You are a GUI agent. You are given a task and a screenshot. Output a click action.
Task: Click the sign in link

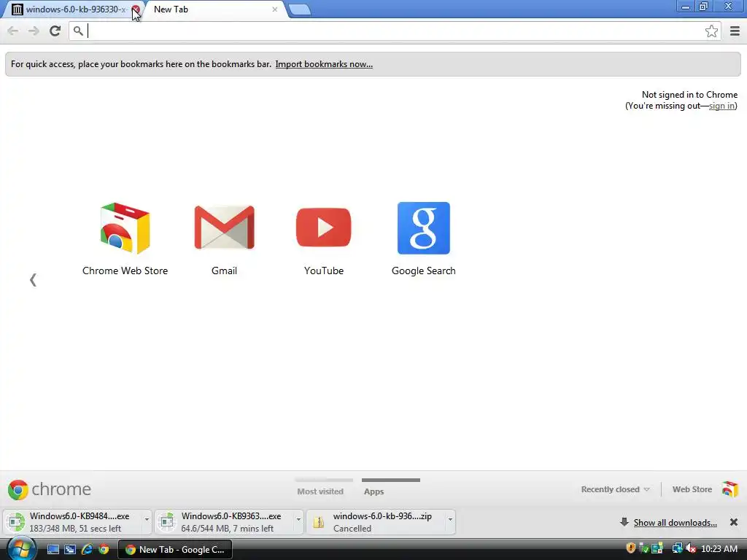pos(721,106)
